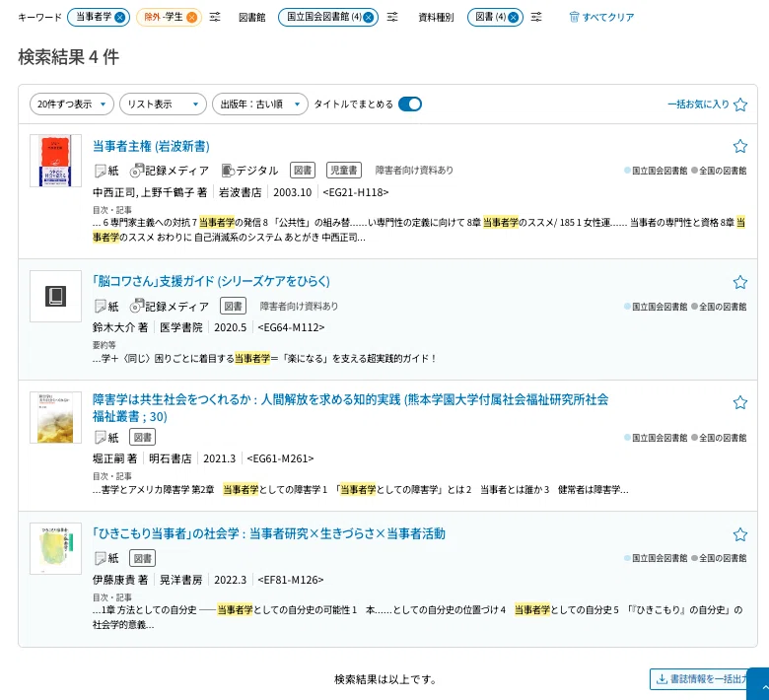Click 全国の図書館 indicator on 脳コワさん row
This screenshot has height=700, width=769.
719,306
